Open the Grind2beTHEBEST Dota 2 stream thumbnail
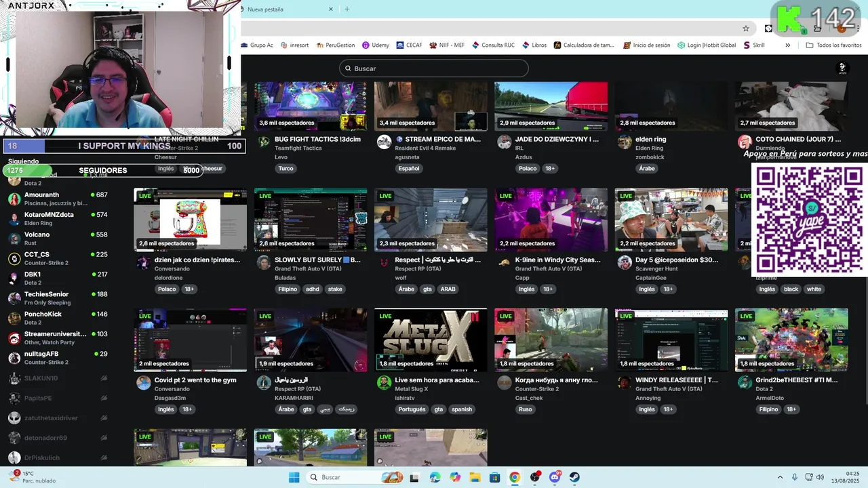Image resolution: width=868 pixels, height=488 pixels. click(x=791, y=340)
